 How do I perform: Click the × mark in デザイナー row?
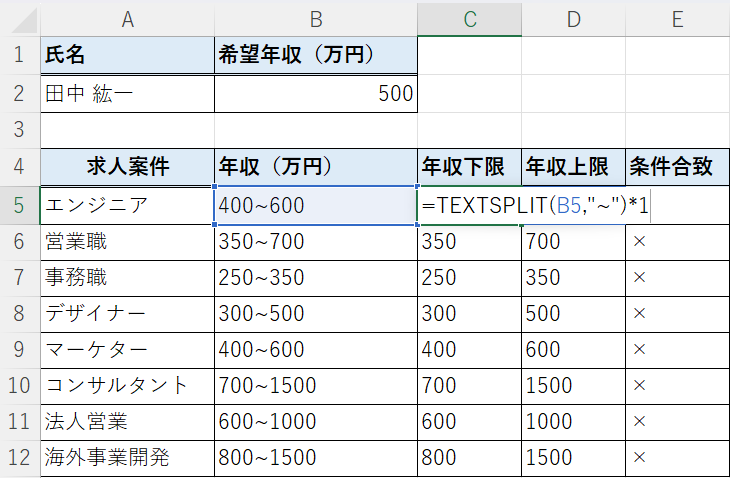point(639,313)
